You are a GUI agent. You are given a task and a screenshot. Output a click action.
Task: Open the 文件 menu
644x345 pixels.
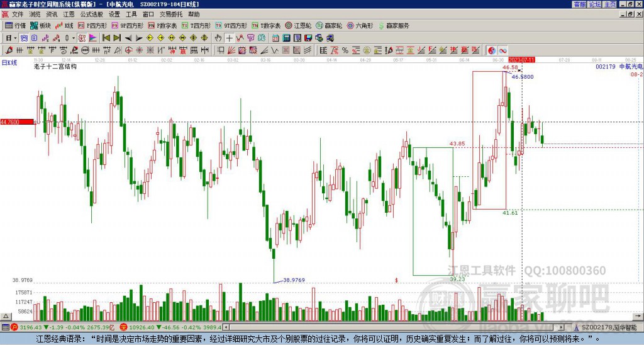click(18, 14)
